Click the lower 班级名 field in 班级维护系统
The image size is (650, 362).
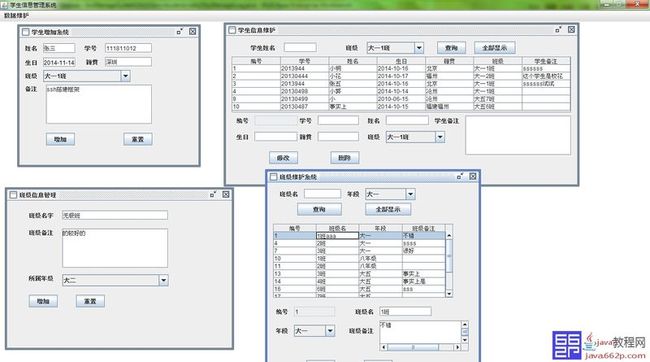click(405, 311)
